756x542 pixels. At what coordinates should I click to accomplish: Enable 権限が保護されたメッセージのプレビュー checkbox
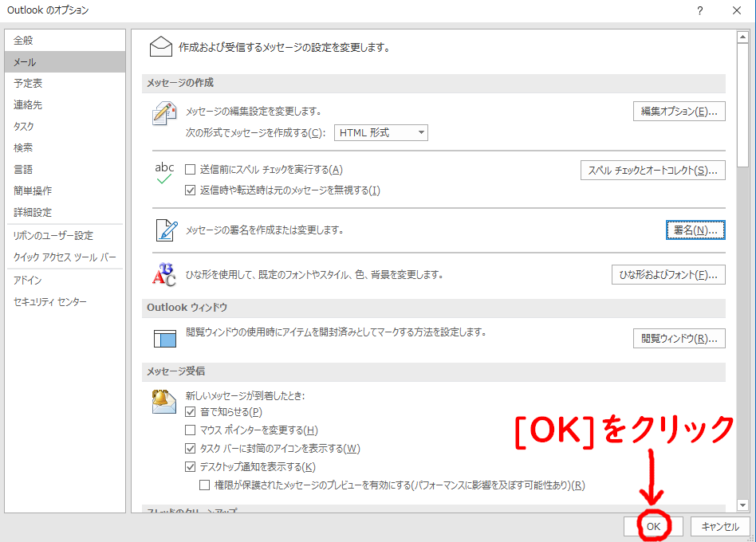[x=204, y=485]
